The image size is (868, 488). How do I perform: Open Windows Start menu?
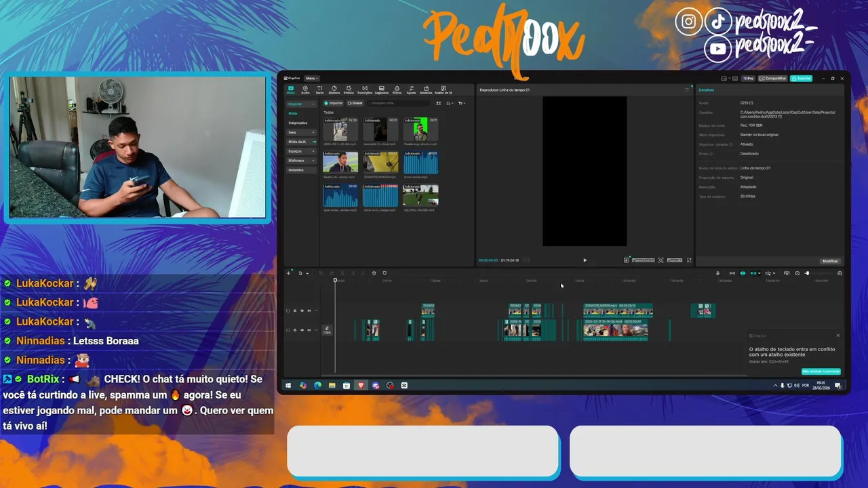[288, 385]
